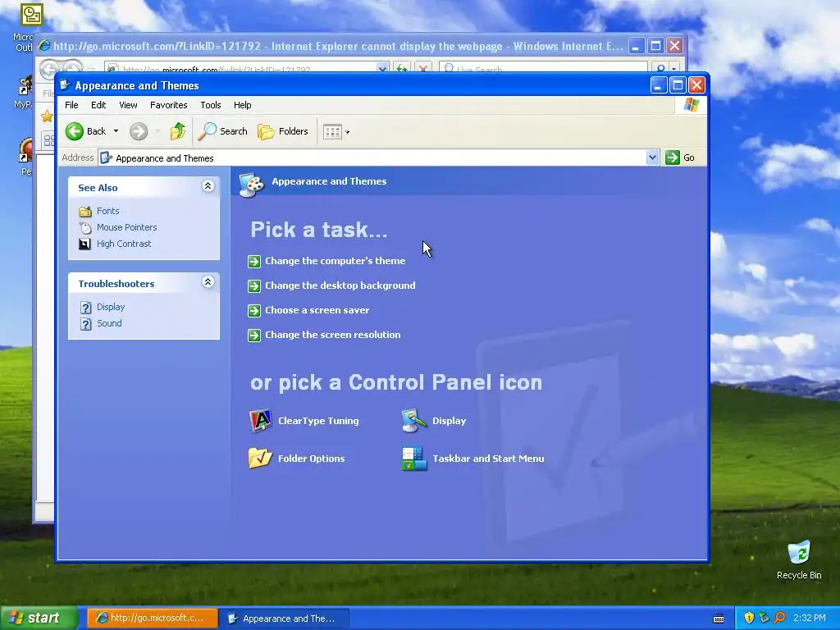840x630 pixels.
Task: Click the Windows flag logo in menu bar
Action: tap(691, 105)
